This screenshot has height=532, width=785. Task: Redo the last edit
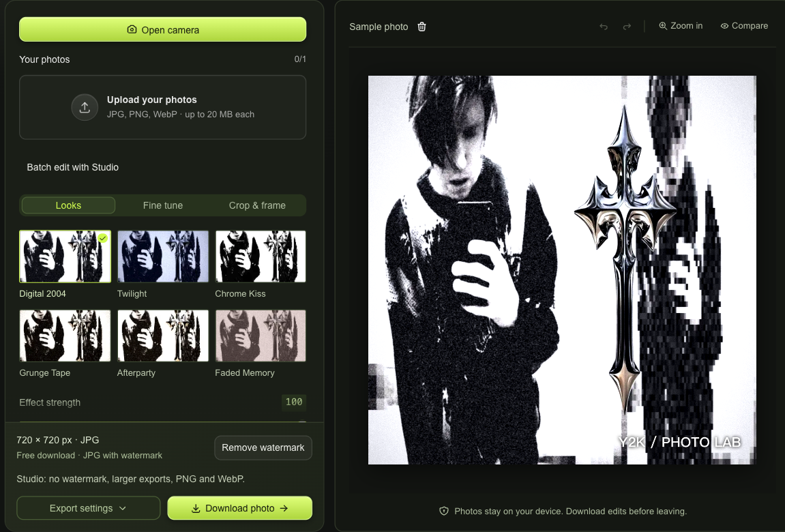[627, 27]
